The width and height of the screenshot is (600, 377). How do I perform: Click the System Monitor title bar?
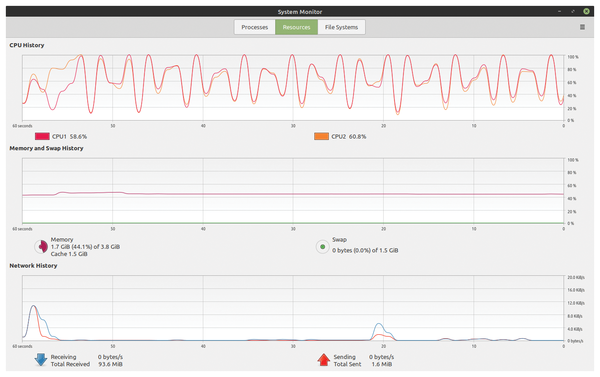pyautogui.click(x=300, y=11)
